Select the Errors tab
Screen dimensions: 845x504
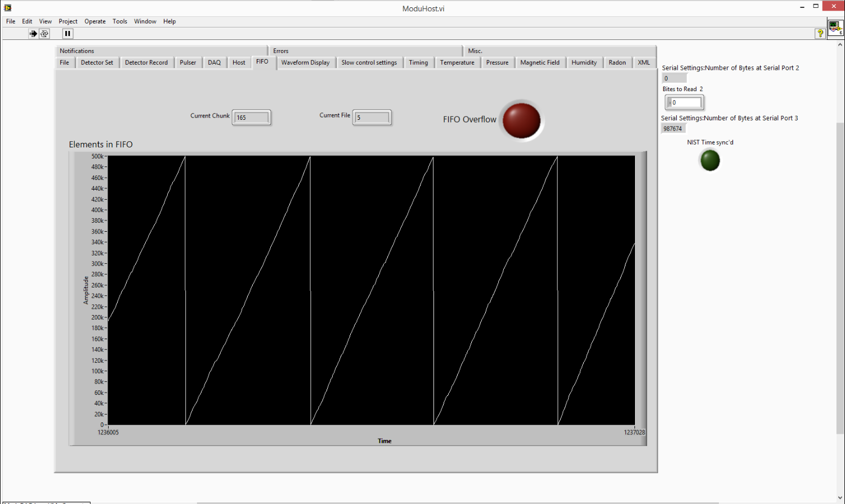coord(281,51)
